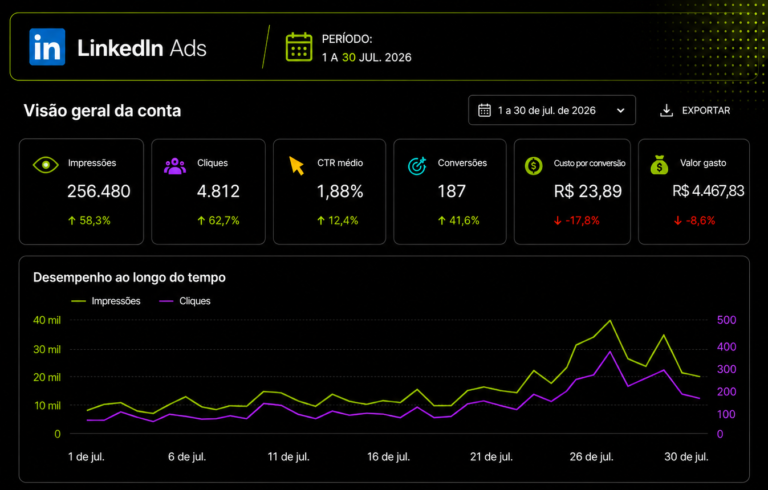Click the small calendar icon in date selector
Screen dimensions: 768x490
point(484,110)
